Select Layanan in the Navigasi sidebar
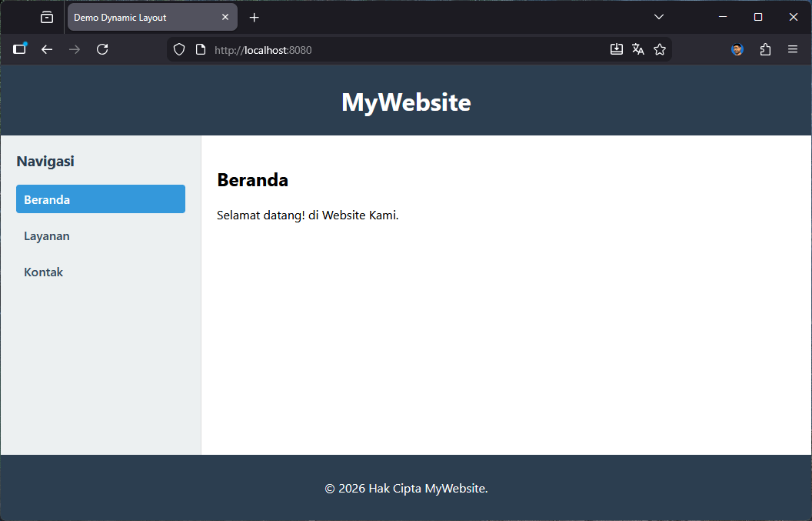The height and width of the screenshot is (521, 812). pyautogui.click(x=46, y=235)
